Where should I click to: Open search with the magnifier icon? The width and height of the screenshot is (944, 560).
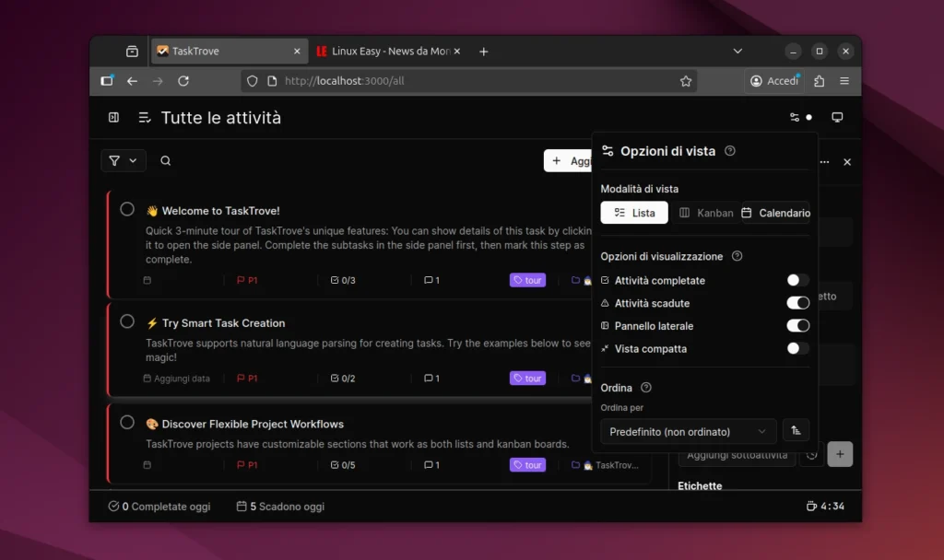click(x=165, y=160)
